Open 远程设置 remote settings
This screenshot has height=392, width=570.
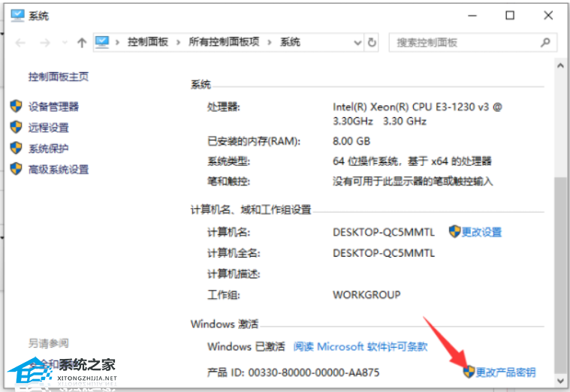(49, 128)
